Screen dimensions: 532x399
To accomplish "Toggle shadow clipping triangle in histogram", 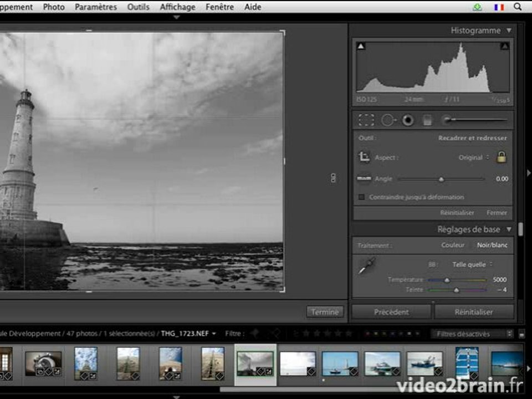I will pyautogui.click(x=361, y=46).
